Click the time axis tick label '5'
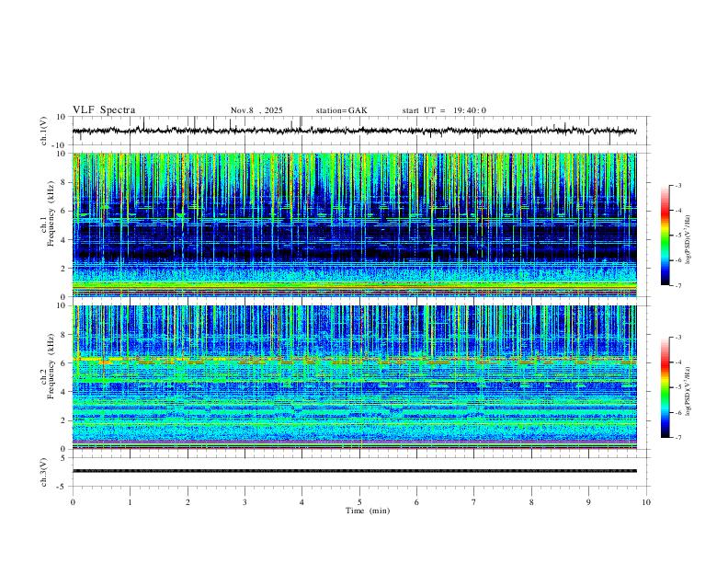 [359, 502]
